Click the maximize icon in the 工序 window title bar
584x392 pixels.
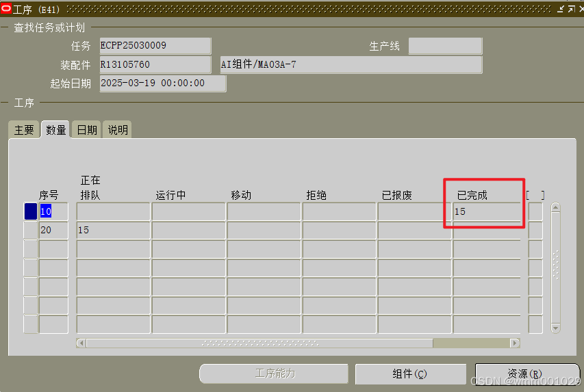click(x=572, y=9)
